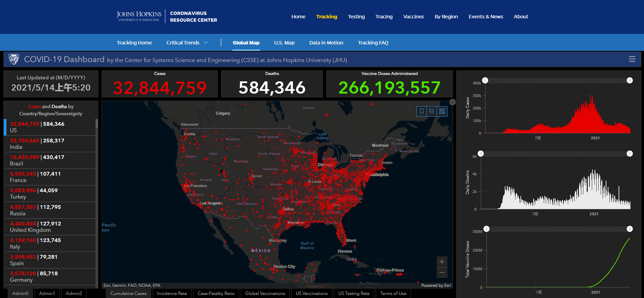Click the Powered by Esri attribution
The height and width of the screenshot is (298, 644).
[436, 285]
